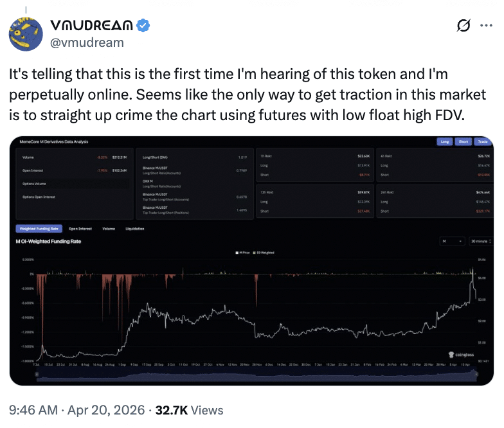Screen dimensions: 504x428
Task: Click the Grok circle-slash icon
Action: [x=462, y=26]
